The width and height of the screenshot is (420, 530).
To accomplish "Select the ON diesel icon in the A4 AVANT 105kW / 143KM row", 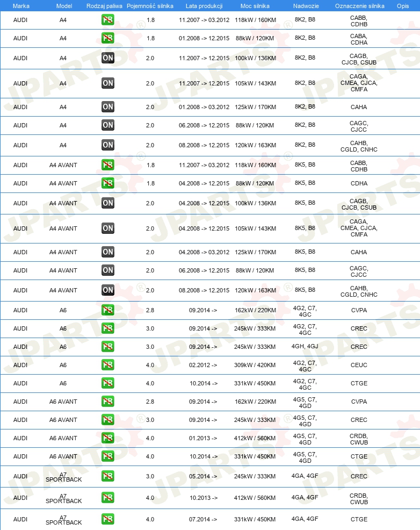I will (x=108, y=228).
